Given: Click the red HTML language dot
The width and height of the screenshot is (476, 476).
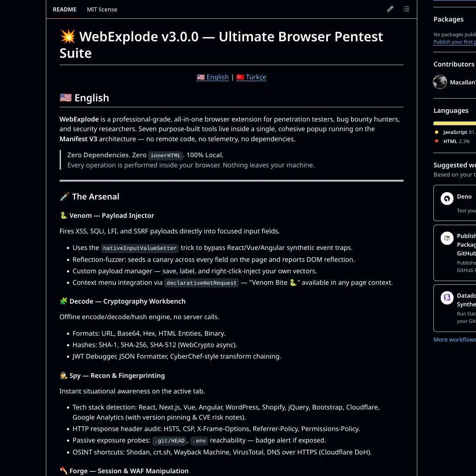Looking at the screenshot, I should 437,141.
